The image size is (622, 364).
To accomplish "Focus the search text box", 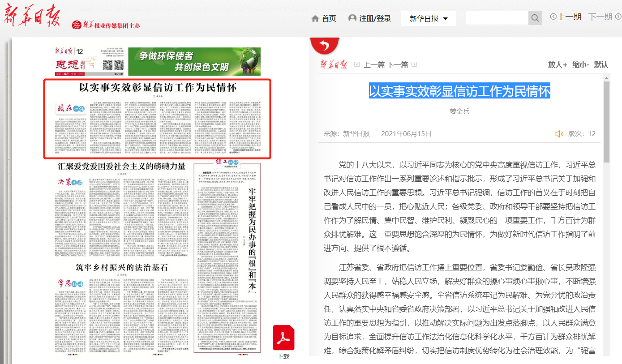I will pos(497,18).
